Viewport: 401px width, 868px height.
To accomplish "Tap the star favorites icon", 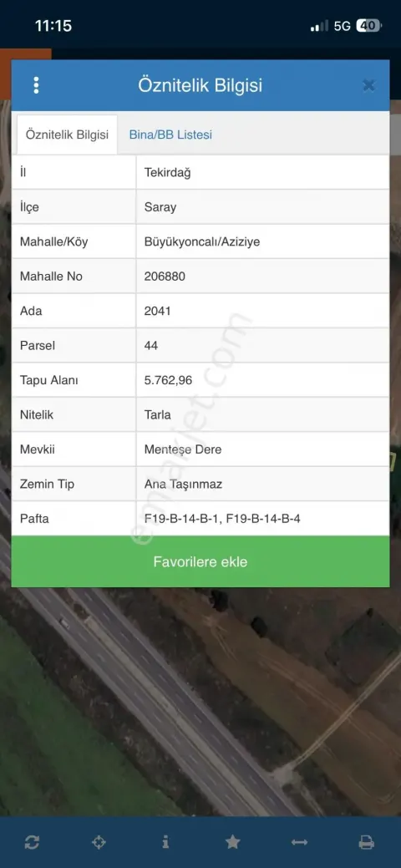I will click(x=232, y=842).
